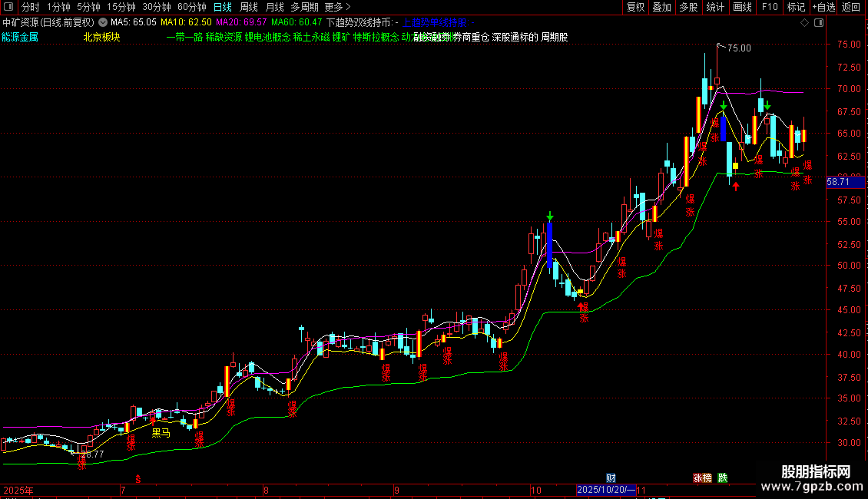Select the 60分钟 period tab

191,7
